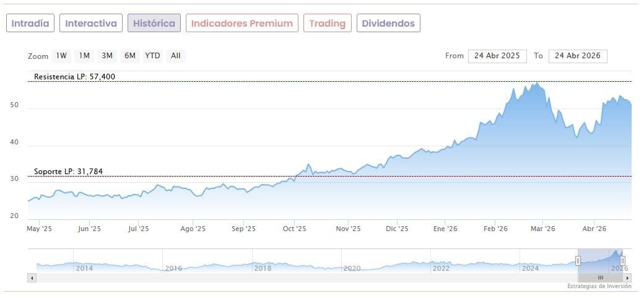Viewport: 644px width, 298px height.
Task: Show the Dividendos tab
Action: pos(388,24)
